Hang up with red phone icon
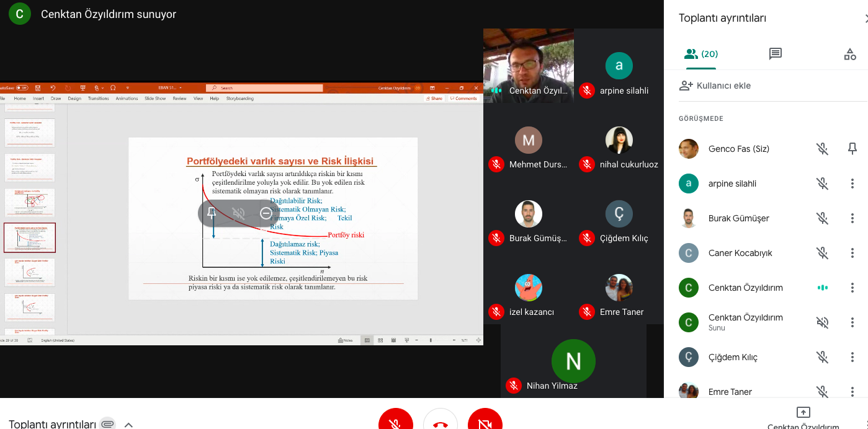 pyautogui.click(x=441, y=422)
